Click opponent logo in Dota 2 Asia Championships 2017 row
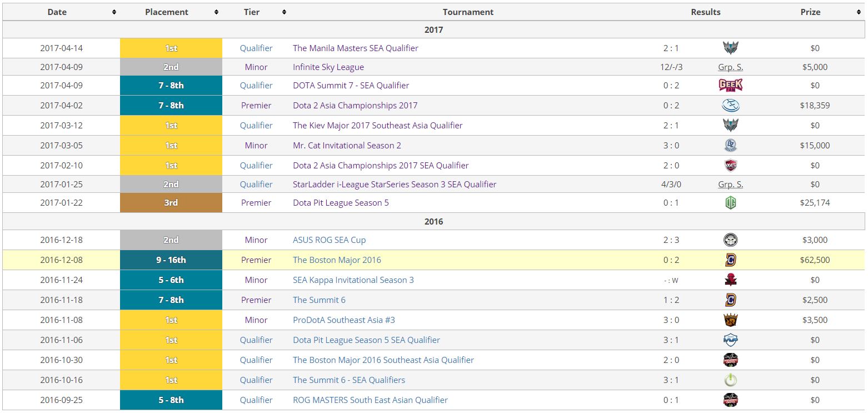Screen dimensions: 868x413 point(730,105)
